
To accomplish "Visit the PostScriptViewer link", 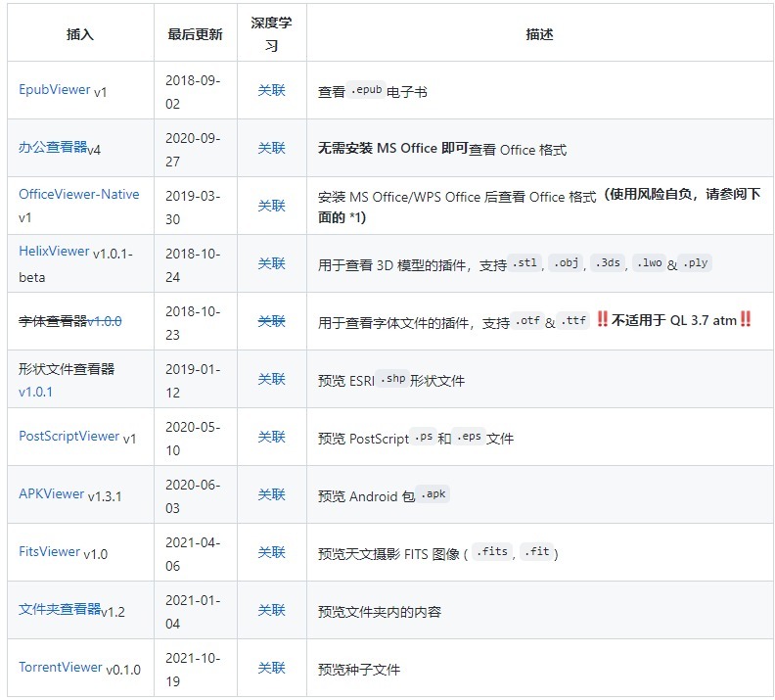I will [68, 437].
